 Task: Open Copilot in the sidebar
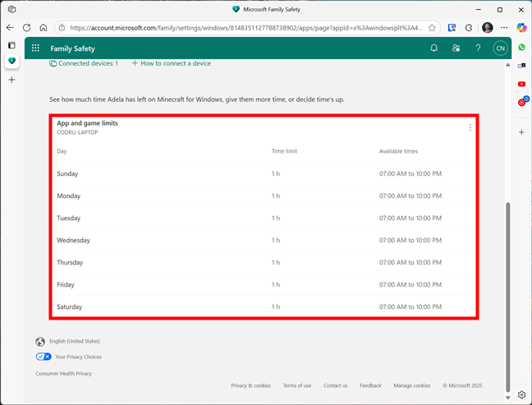tap(521, 28)
